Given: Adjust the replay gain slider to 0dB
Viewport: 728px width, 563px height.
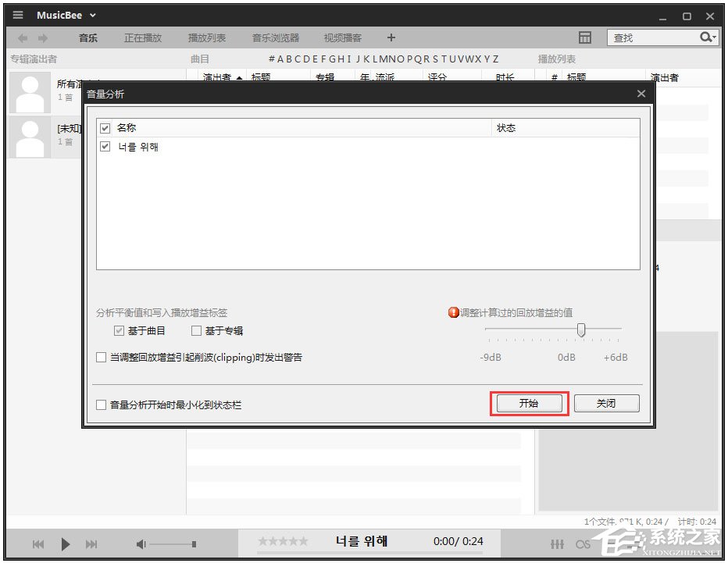Looking at the screenshot, I should pos(580,330).
